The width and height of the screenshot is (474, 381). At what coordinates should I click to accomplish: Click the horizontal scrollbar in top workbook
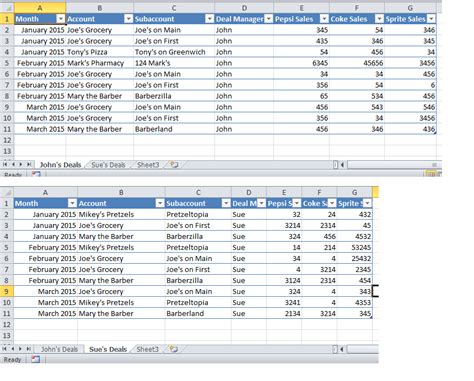click(x=393, y=164)
